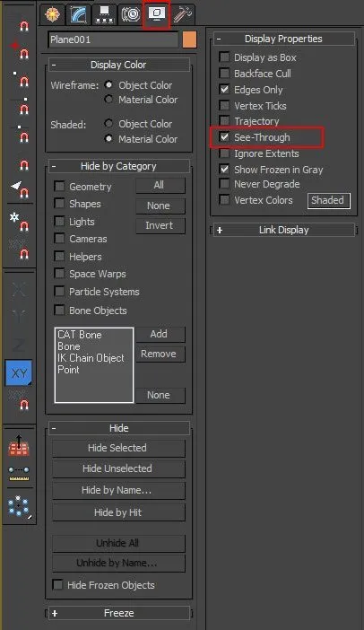This screenshot has width=364, height=630.
Task: Toggle Snaps Use Axis Constraints in Snaps toolbar
Action: [19, 249]
